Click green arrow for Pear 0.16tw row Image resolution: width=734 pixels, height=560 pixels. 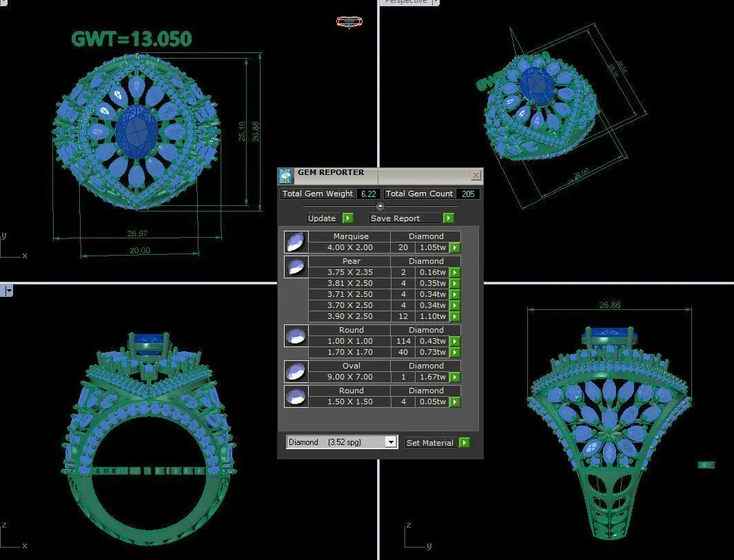[x=455, y=272]
